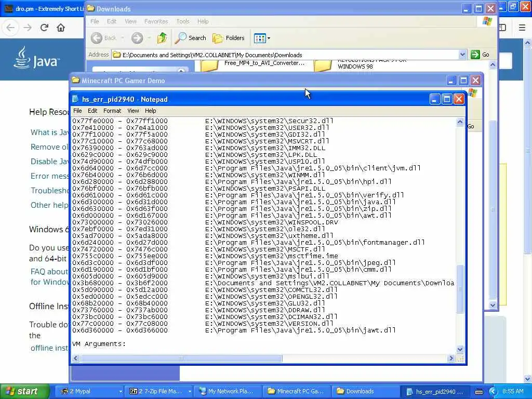Click 'Error mess' link on Java page
Screen dimensions: 532x399
(x=49, y=176)
